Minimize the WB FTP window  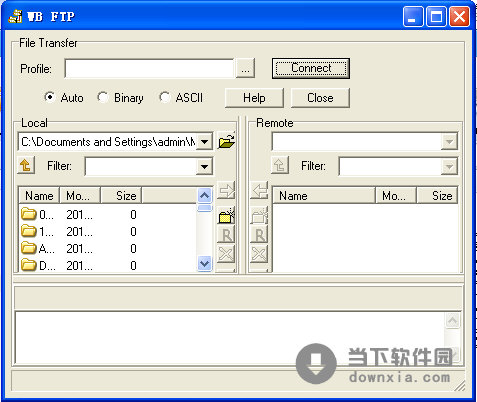coord(412,16)
